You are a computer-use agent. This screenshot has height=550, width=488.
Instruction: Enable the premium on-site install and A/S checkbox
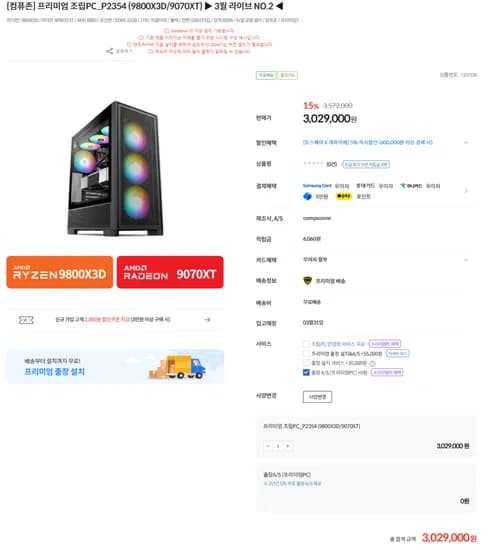[306, 353]
